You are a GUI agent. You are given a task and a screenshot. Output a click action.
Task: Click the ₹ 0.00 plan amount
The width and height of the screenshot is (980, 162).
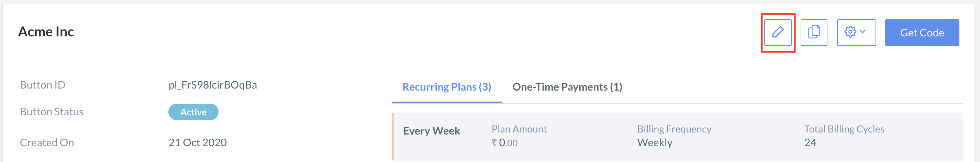click(504, 142)
